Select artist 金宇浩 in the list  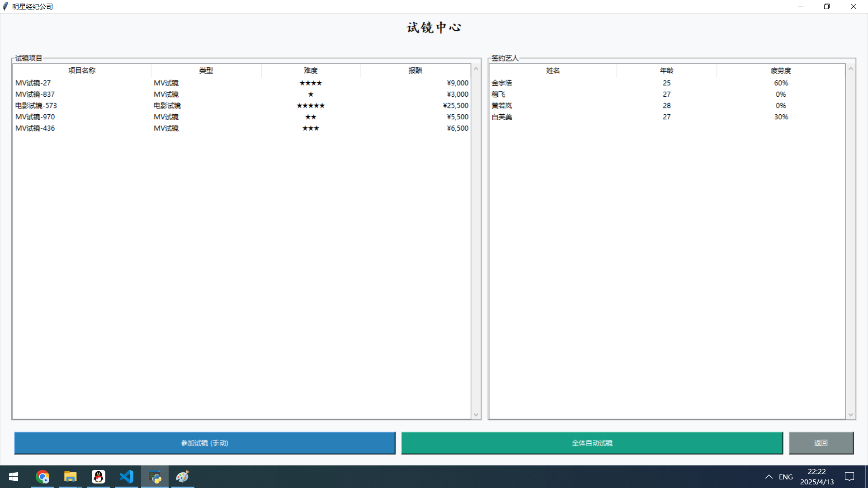(502, 83)
